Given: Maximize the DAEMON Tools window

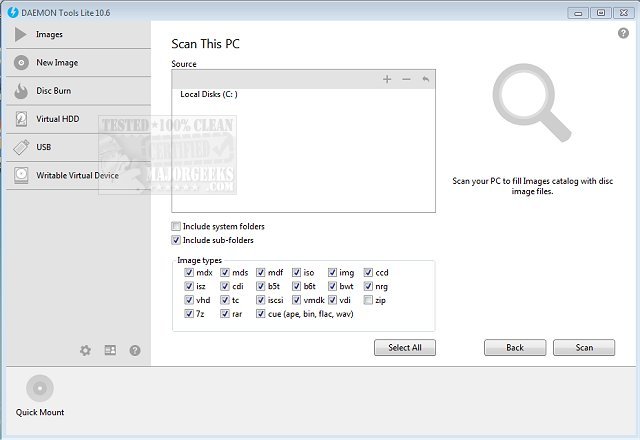Looking at the screenshot, I should [x=601, y=13].
